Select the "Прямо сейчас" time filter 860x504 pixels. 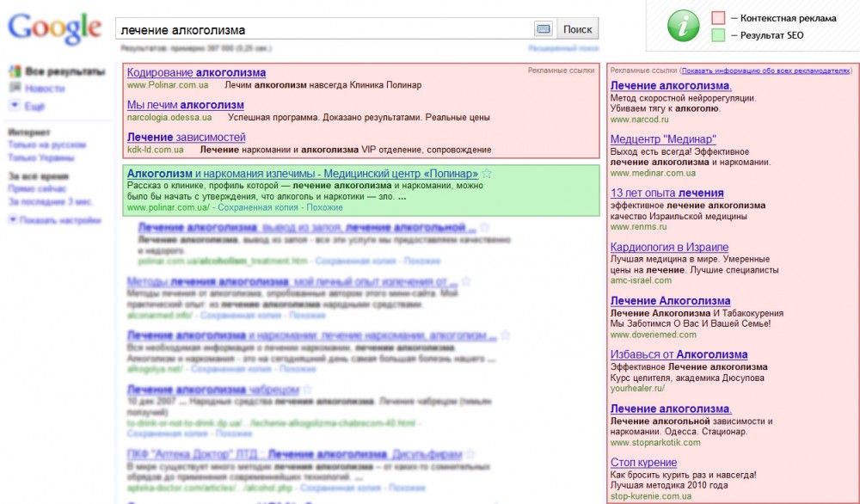(37, 188)
